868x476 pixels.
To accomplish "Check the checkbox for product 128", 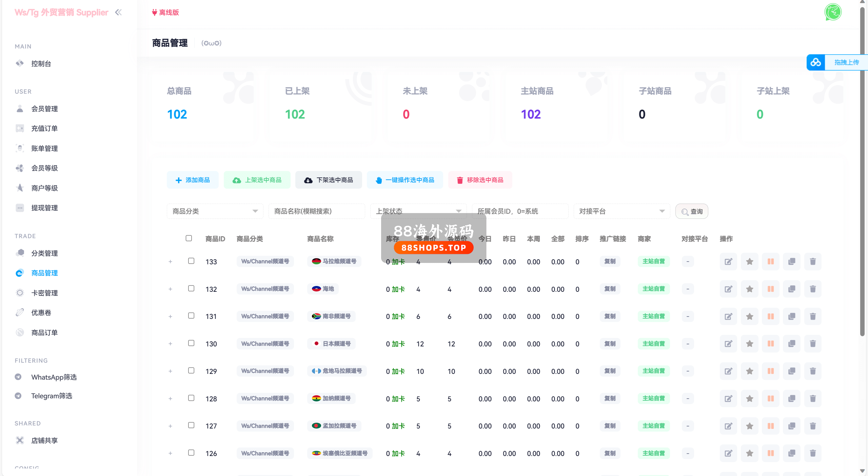I will click(x=191, y=398).
